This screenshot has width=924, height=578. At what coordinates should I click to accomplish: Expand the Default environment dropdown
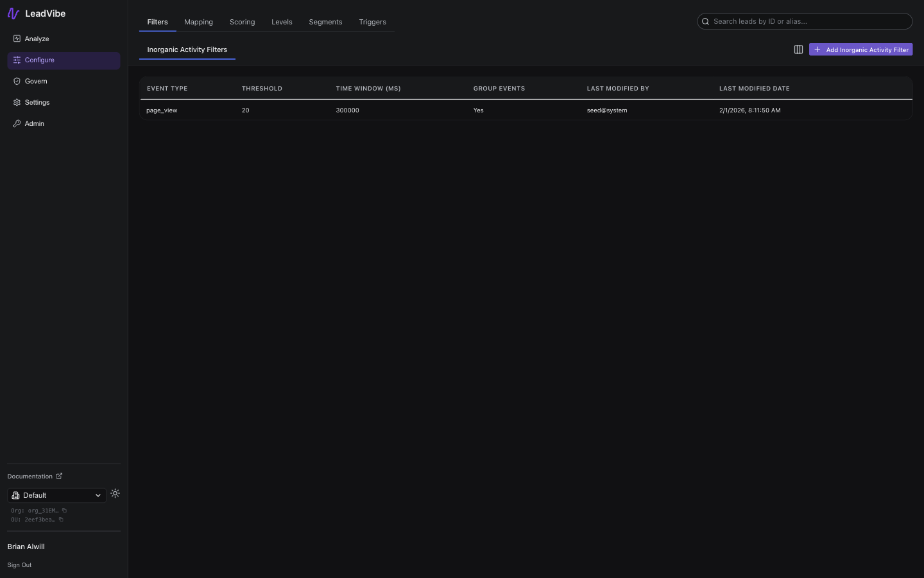pos(56,495)
